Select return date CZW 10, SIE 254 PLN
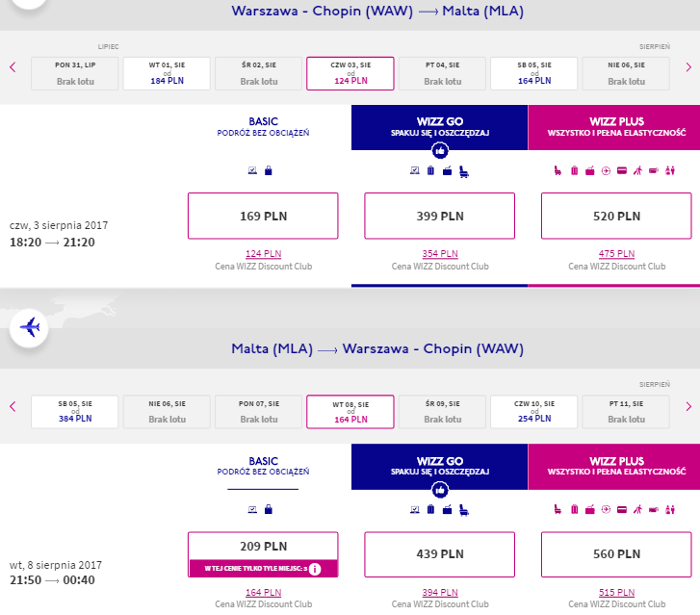This screenshot has height=615, width=700. (x=534, y=412)
